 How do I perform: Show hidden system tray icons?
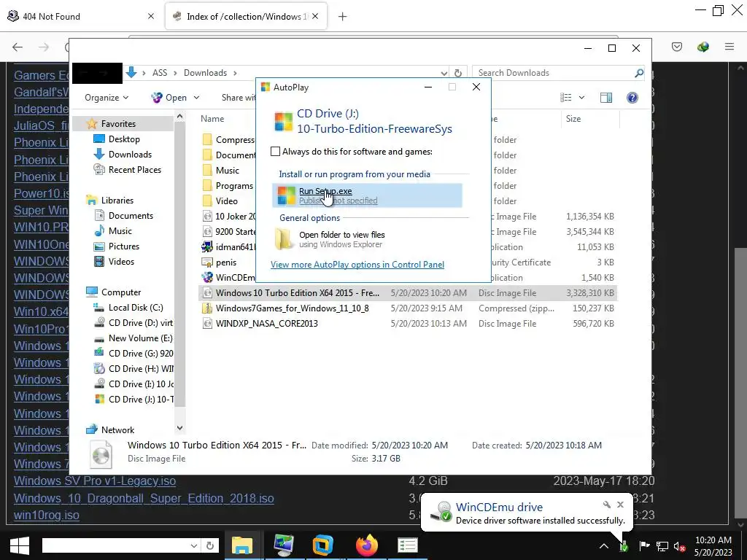click(x=603, y=546)
